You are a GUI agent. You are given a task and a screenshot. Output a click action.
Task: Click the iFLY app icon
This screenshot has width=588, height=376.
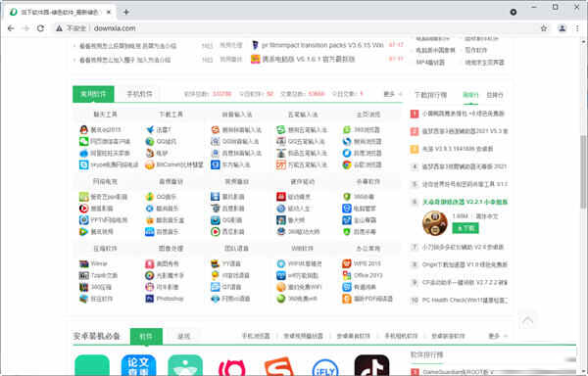point(325,366)
